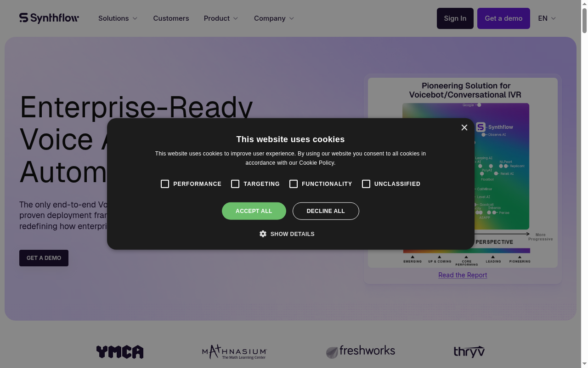588x368 pixels.
Task: Open the Thryv logo
Action: click(469, 352)
